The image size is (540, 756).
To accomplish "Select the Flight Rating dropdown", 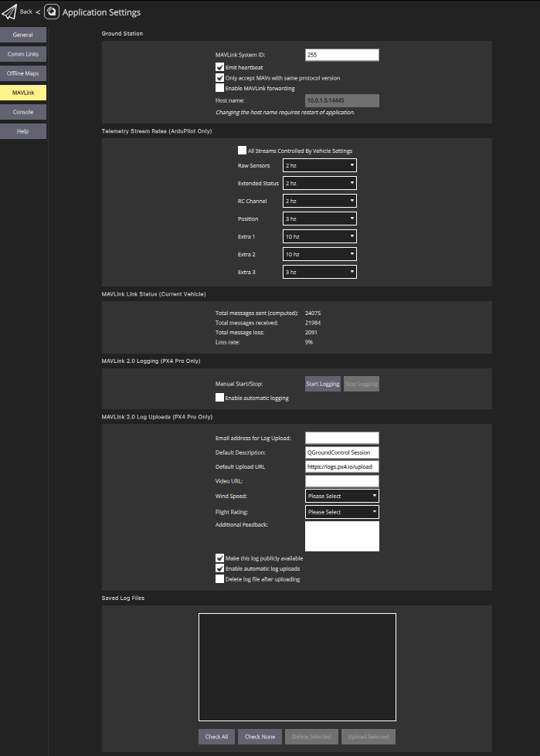I will (x=342, y=512).
